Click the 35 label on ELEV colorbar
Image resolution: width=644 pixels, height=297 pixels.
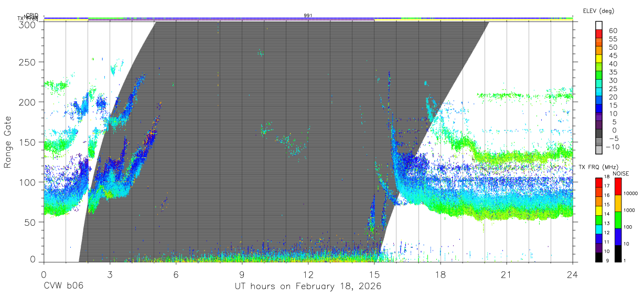pyautogui.click(x=613, y=72)
